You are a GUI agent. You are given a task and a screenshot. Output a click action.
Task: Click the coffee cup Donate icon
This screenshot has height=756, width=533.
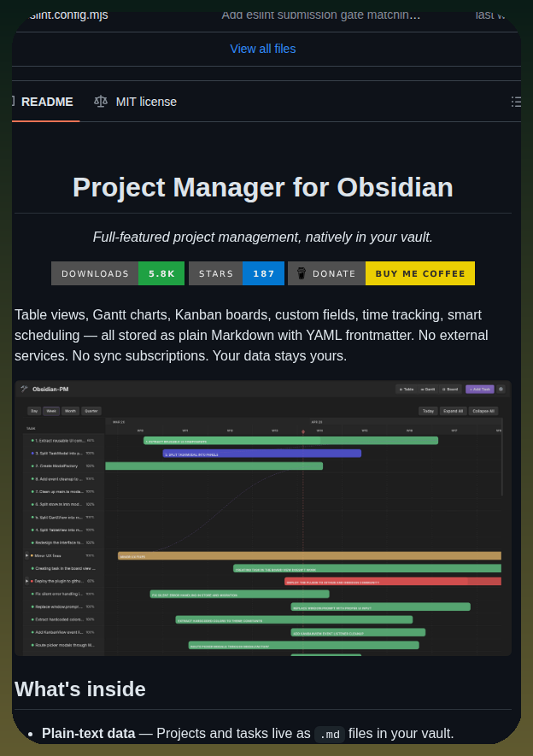(302, 273)
